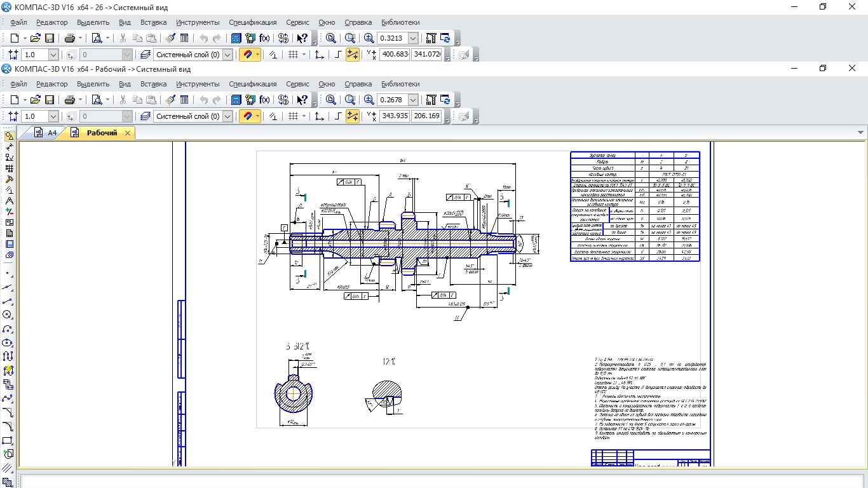868x488 pixels.
Task: Open file icon in Рабочий window toolbar
Action: pyautogui.click(x=36, y=100)
